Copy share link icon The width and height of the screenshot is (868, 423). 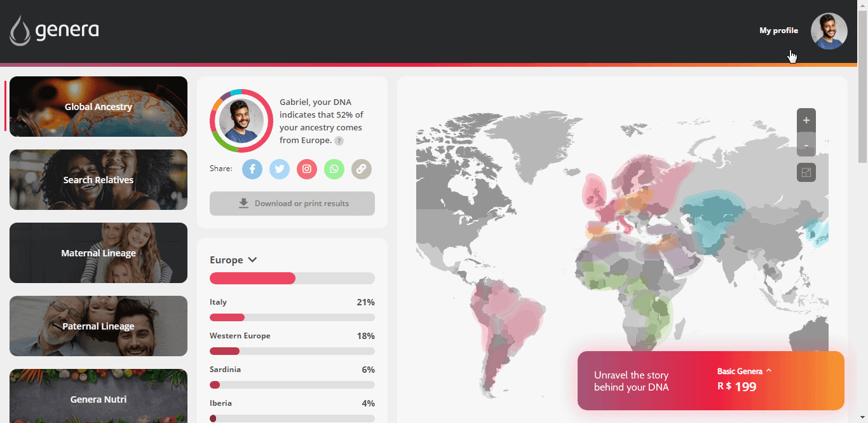(x=362, y=169)
